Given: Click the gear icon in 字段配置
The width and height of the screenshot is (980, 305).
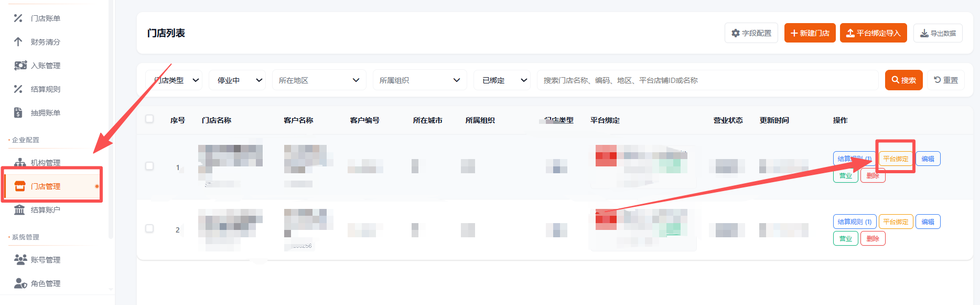Looking at the screenshot, I should 736,33.
